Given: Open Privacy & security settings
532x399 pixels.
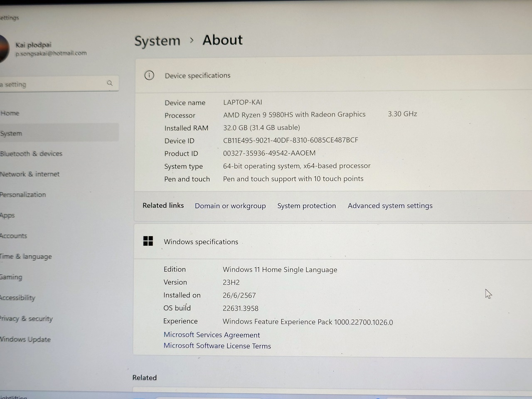Looking at the screenshot, I should coord(27,318).
